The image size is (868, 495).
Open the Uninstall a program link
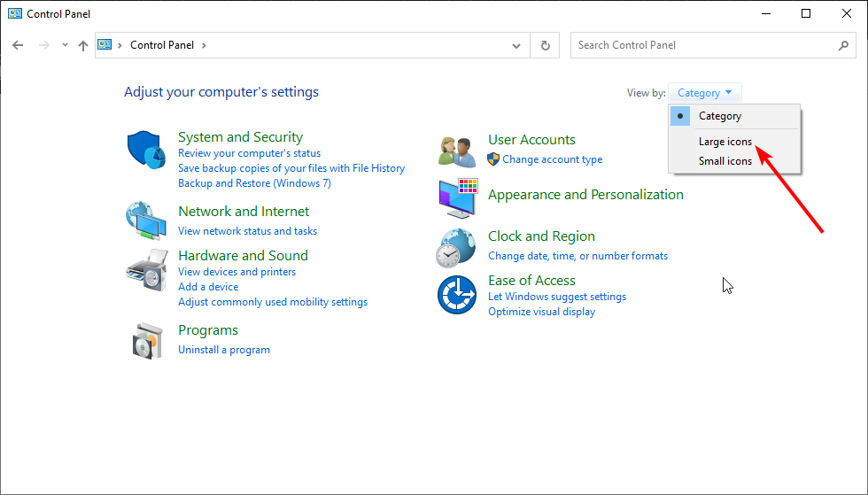tap(223, 350)
